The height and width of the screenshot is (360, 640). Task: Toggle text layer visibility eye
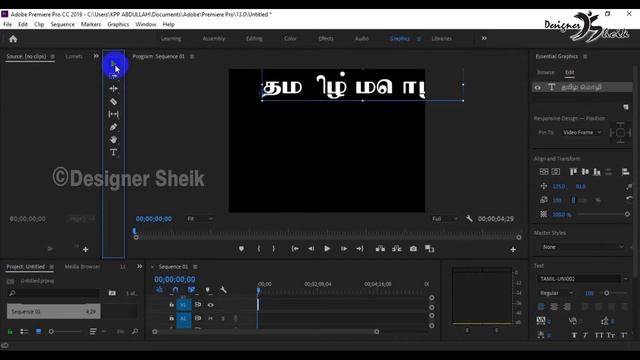538,87
